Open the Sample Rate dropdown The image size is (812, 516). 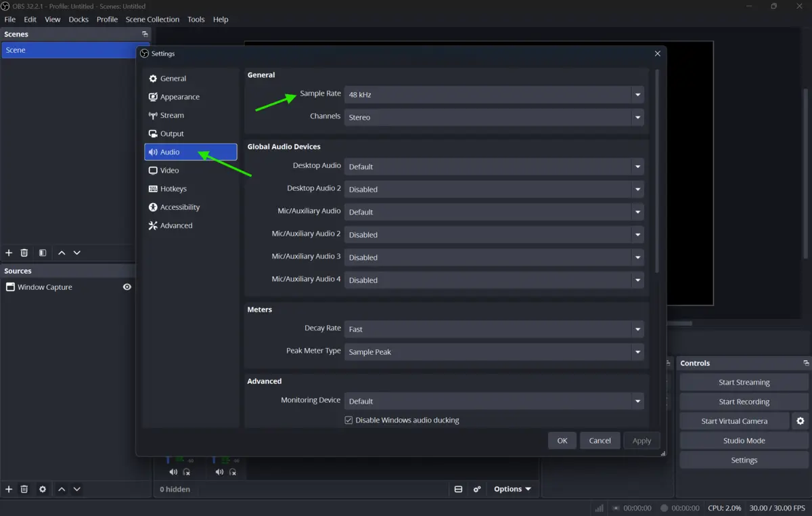click(494, 95)
